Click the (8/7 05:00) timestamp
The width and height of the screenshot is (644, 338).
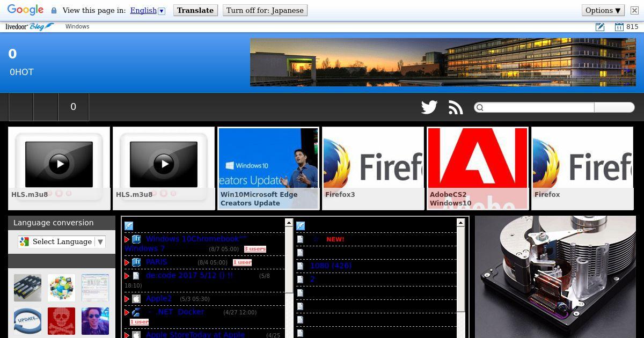(x=224, y=249)
